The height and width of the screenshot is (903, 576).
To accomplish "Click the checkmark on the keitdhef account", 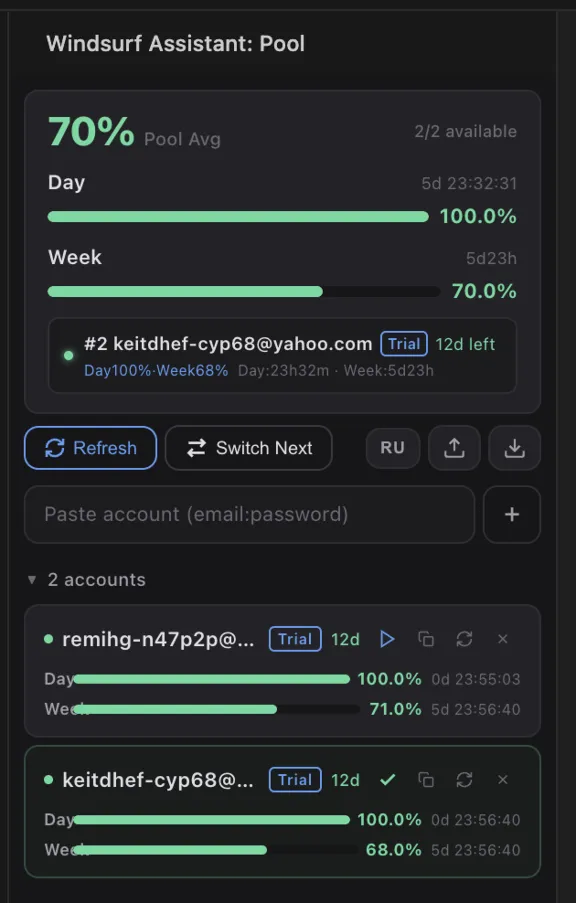I will point(387,780).
